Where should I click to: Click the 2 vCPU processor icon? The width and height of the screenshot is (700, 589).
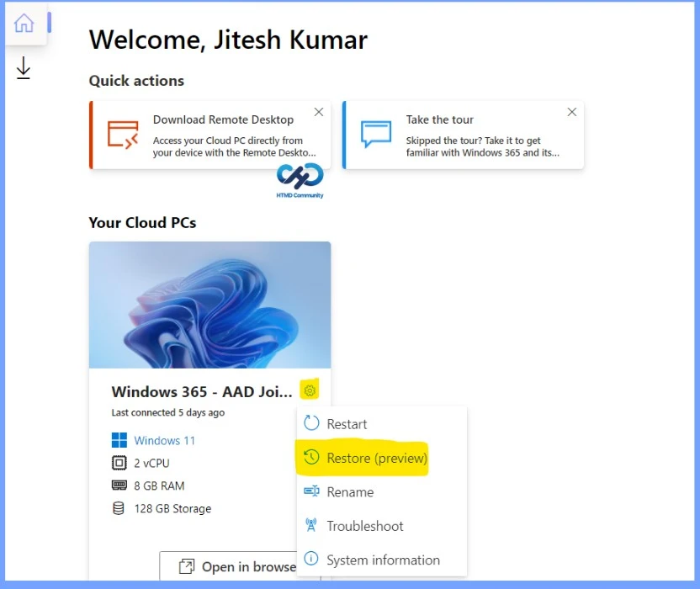click(x=119, y=463)
